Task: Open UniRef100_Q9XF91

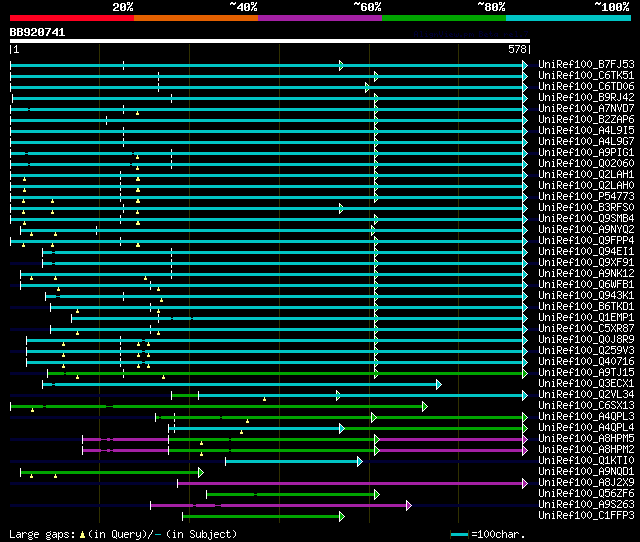Action: tap(586, 263)
